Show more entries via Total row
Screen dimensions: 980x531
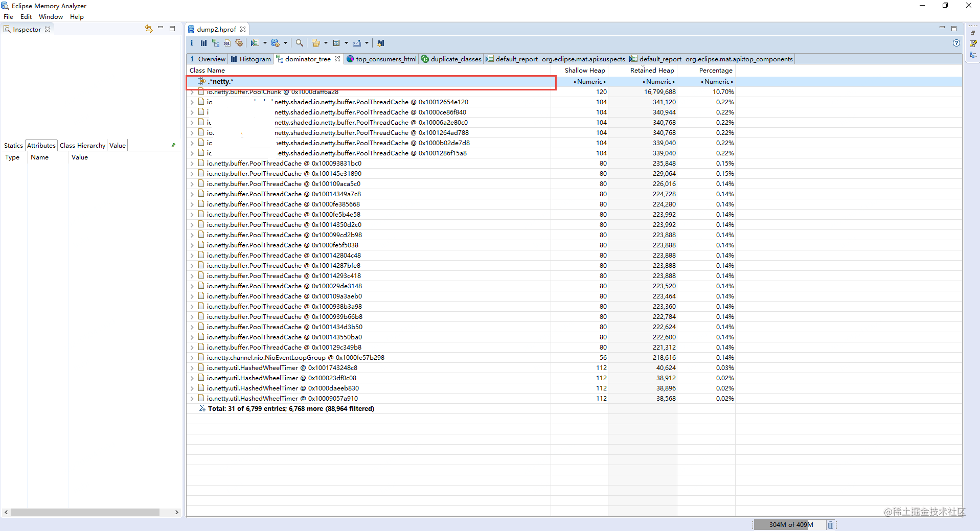290,409
